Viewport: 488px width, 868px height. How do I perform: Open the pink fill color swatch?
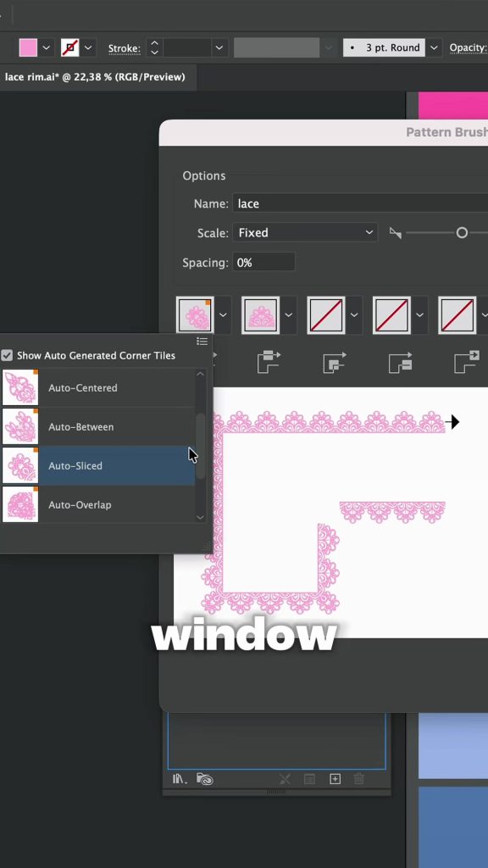28,47
